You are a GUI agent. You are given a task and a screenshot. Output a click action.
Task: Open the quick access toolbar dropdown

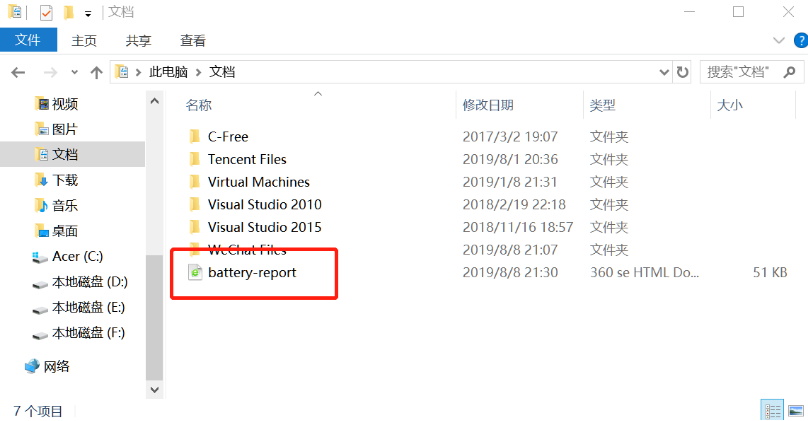[x=88, y=13]
